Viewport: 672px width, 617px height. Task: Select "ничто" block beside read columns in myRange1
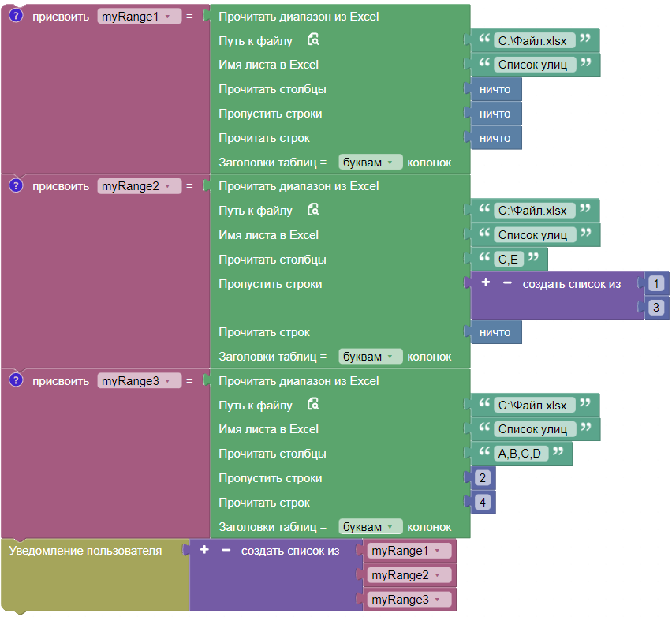click(x=496, y=89)
